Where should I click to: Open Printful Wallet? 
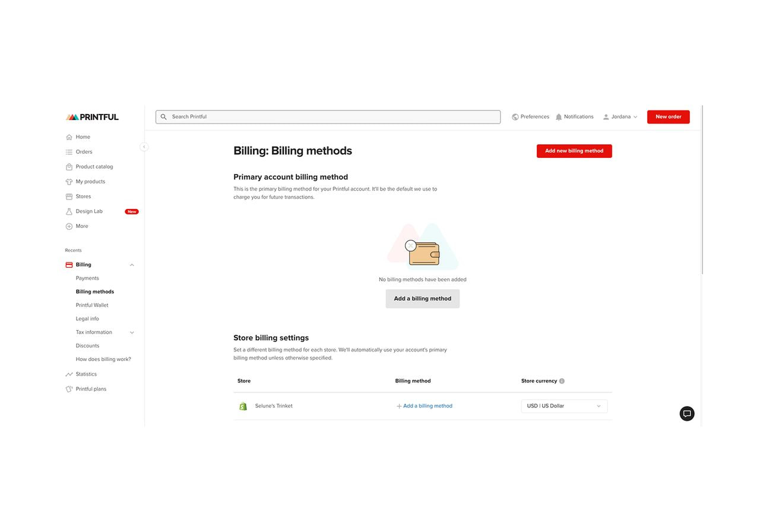pos(92,305)
